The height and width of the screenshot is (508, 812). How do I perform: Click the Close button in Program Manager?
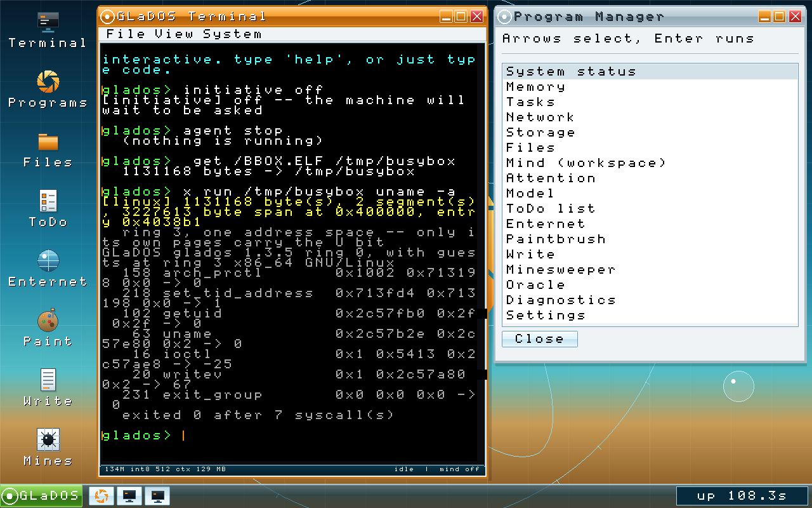539,339
